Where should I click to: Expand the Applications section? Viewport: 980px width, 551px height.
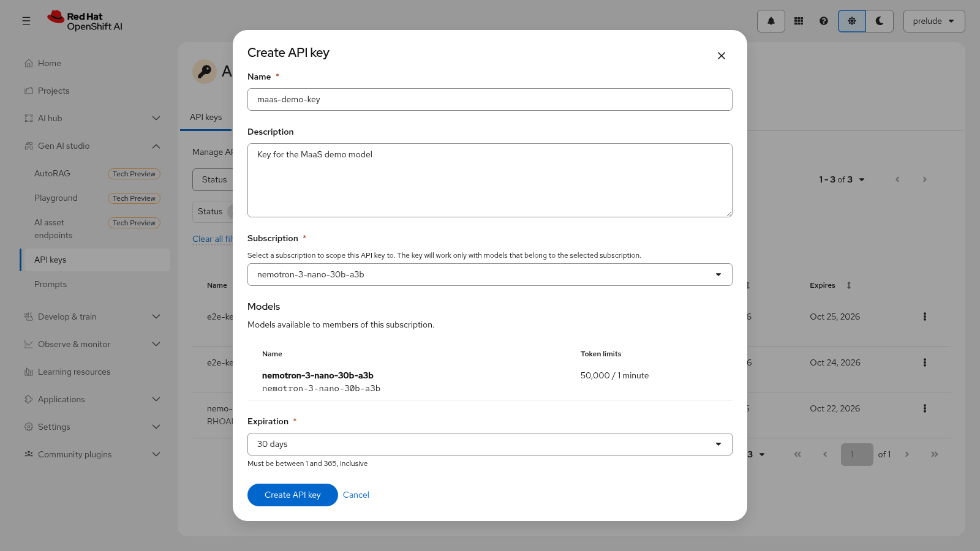click(95, 399)
